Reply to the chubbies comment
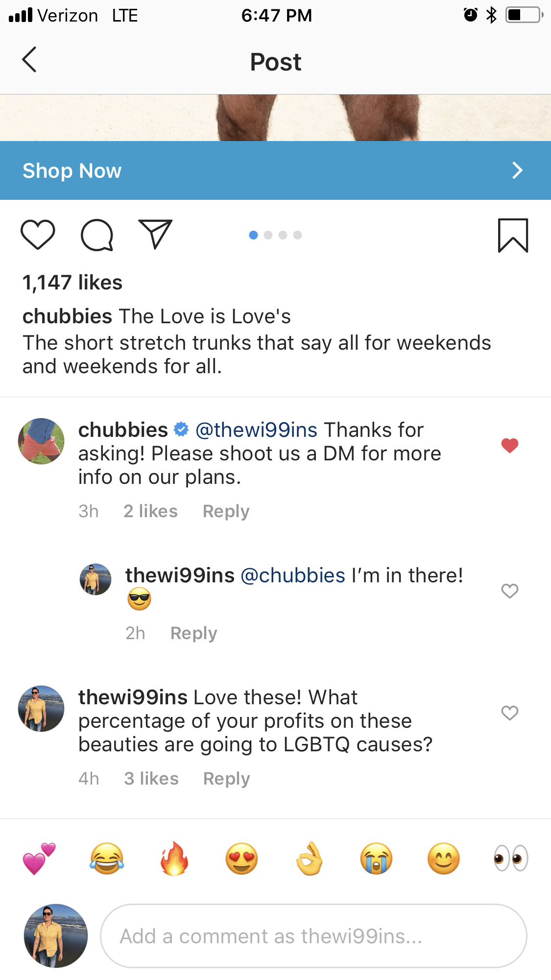The width and height of the screenshot is (551, 980). point(226,511)
